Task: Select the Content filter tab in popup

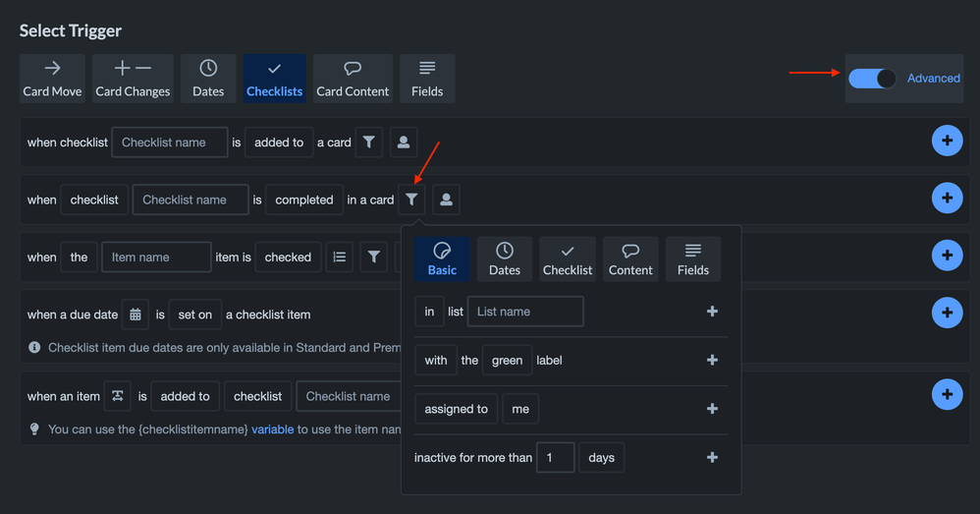Action: pyautogui.click(x=630, y=258)
